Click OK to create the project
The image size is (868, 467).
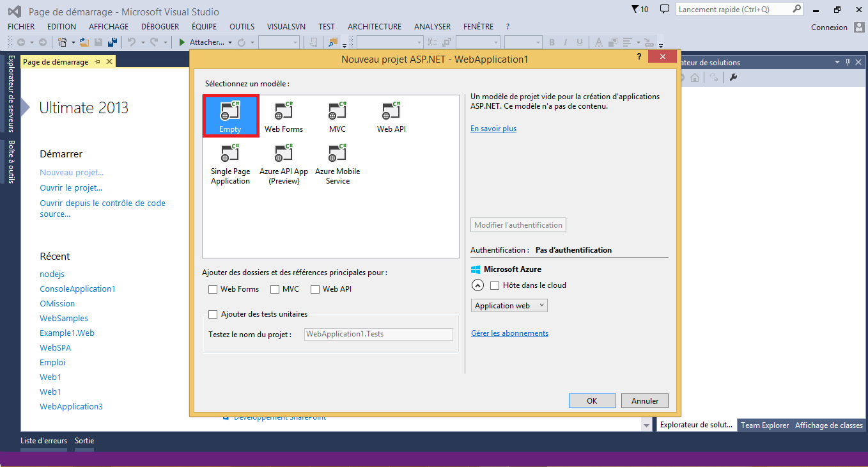[x=592, y=400]
